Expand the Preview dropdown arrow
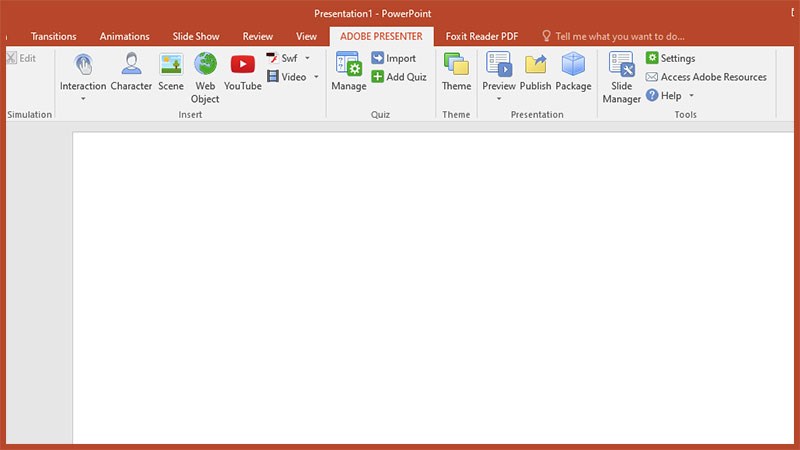The height and width of the screenshot is (450, 800). 498,98
